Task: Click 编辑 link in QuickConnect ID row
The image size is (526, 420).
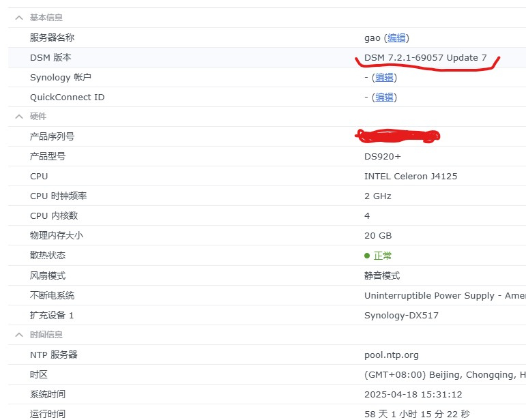Action: point(384,97)
